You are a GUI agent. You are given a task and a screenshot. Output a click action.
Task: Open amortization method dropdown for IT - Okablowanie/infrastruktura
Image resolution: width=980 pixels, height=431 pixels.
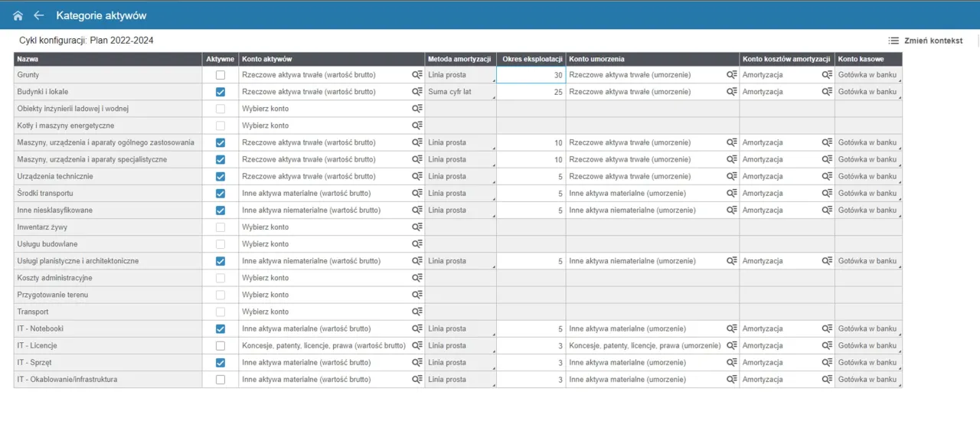click(x=460, y=380)
